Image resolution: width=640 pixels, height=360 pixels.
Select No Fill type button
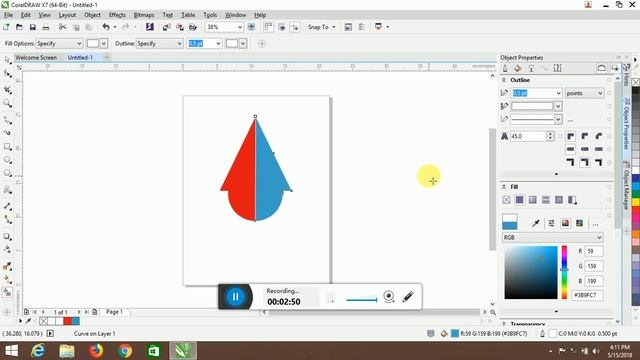point(507,200)
